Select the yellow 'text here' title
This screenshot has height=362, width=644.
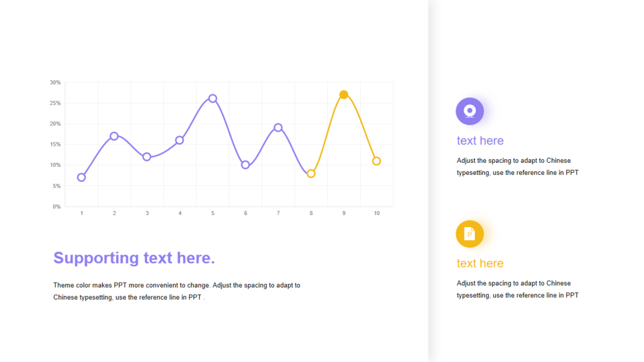tap(480, 263)
